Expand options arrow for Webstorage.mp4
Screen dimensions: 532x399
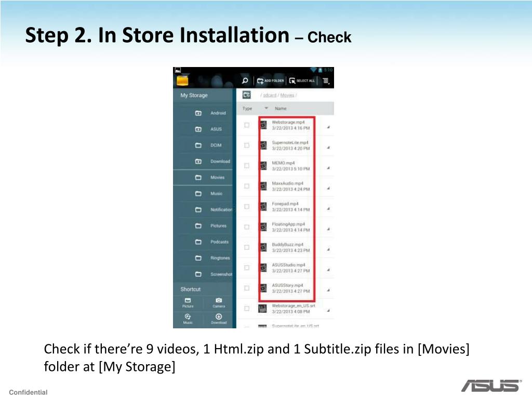point(328,127)
